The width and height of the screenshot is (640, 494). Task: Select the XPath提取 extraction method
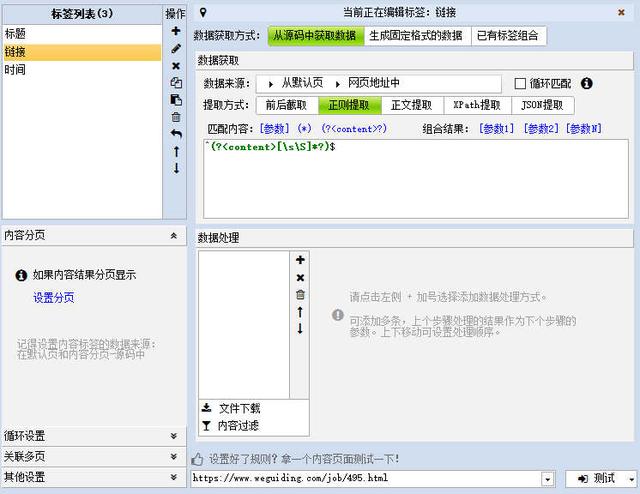476,105
